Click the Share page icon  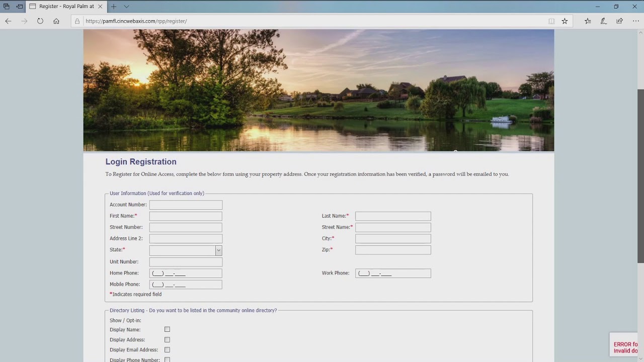coord(620,21)
